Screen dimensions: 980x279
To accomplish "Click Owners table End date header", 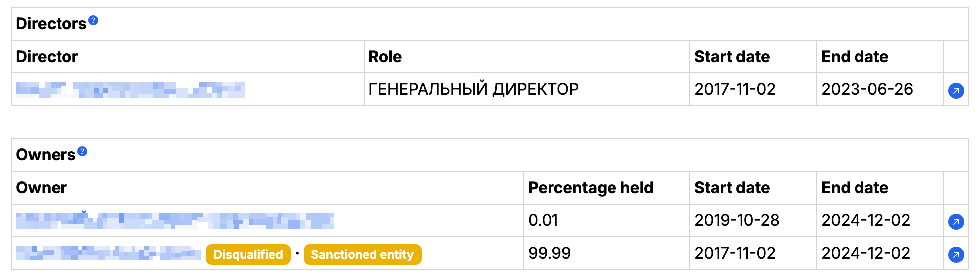I will (x=855, y=188).
